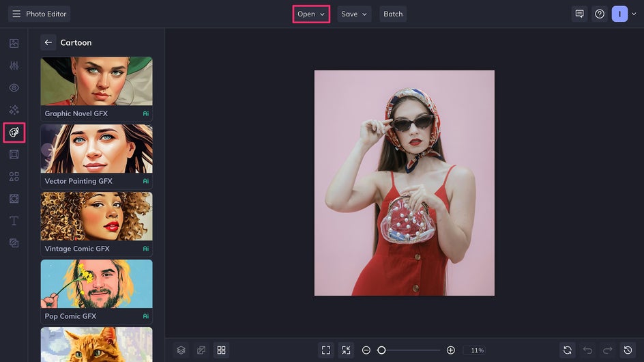
Task: Click the compare before-after icon
Action: coord(201,350)
